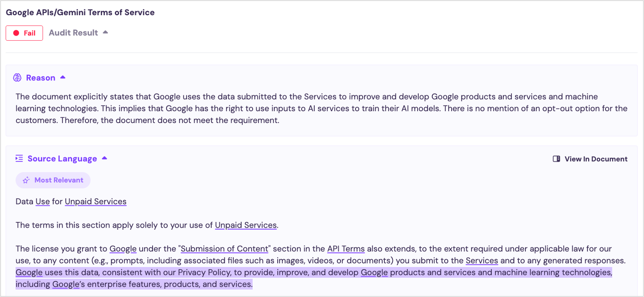The height and width of the screenshot is (297, 644).
Task: Collapse the Reason section arrow
Action: [x=63, y=77]
